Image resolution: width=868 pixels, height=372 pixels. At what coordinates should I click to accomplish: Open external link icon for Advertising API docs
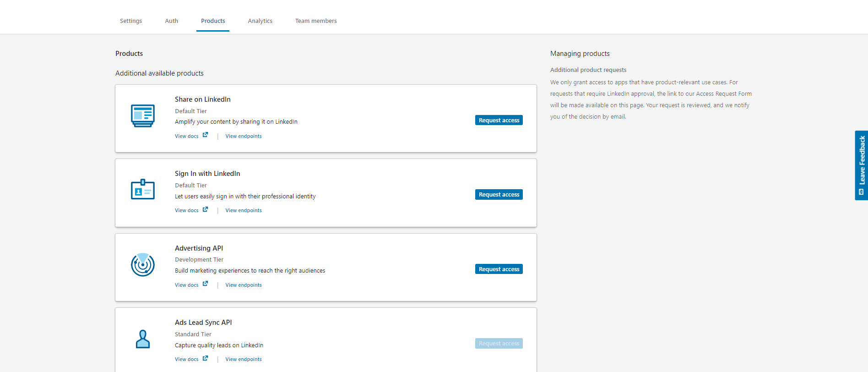click(205, 284)
